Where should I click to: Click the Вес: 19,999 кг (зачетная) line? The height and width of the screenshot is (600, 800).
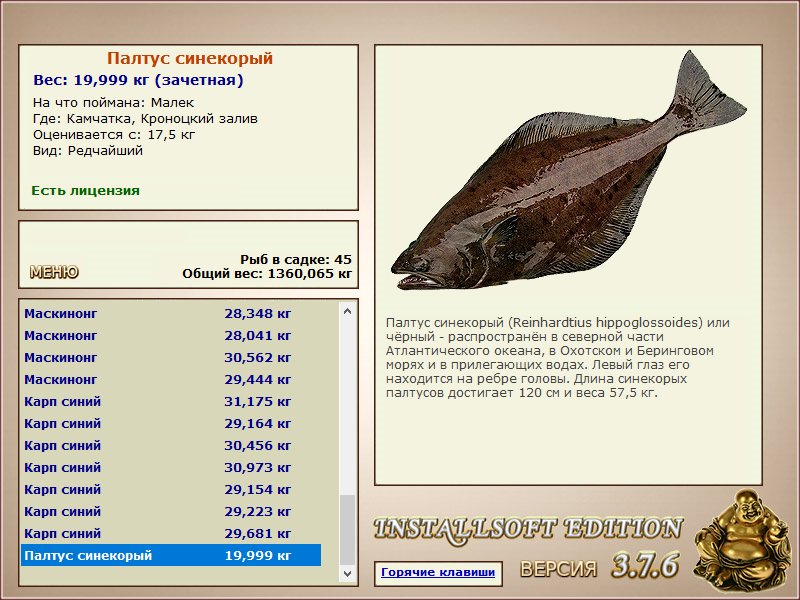[x=138, y=80]
